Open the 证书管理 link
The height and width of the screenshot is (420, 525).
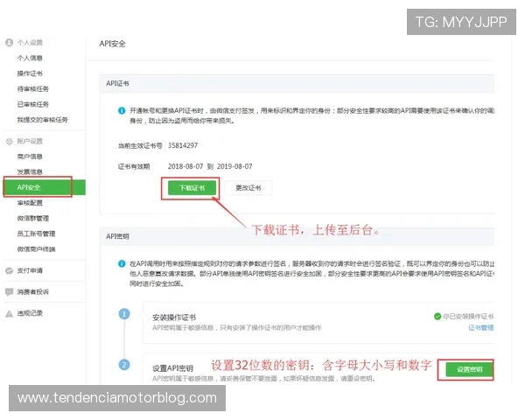click(480, 327)
